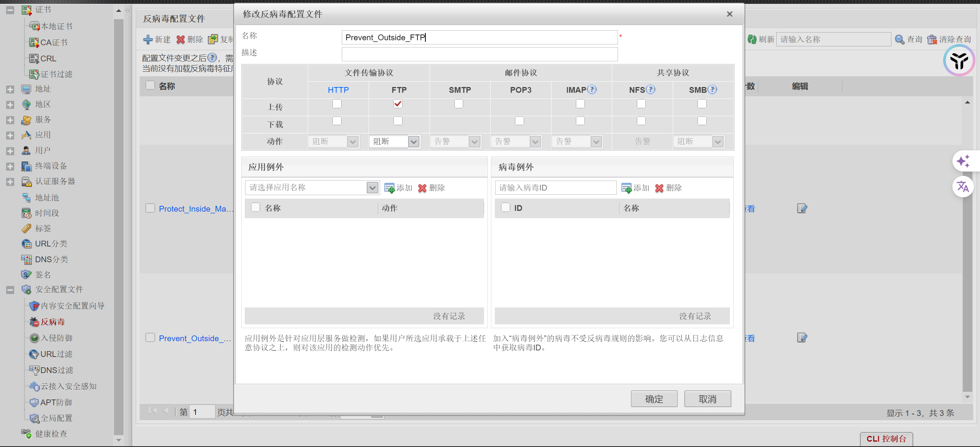Image resolution: width=980 pixels, height=447 pixels.
Task: Click 取消 to cancel the dialog
Action: 708,399
